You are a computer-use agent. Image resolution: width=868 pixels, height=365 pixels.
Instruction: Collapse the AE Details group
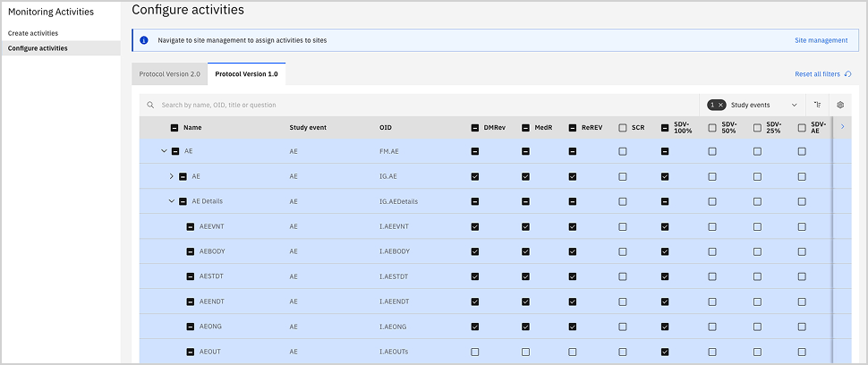171,201
